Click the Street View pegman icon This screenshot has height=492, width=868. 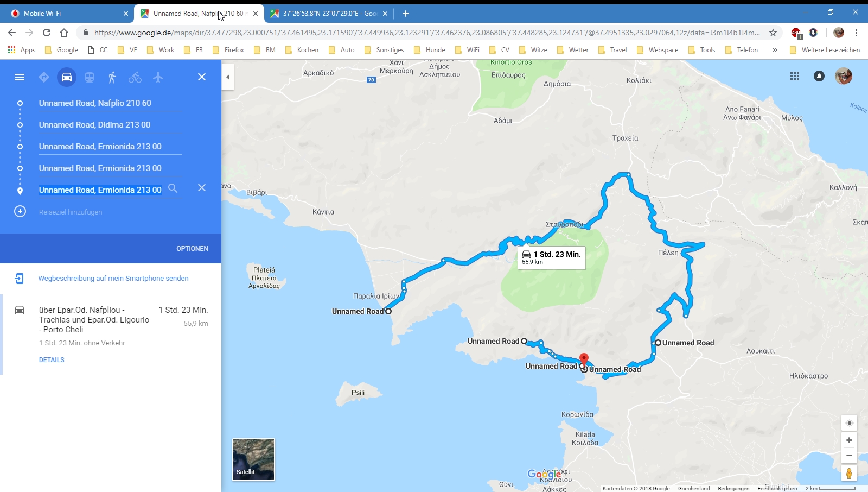tap(849, 473)
